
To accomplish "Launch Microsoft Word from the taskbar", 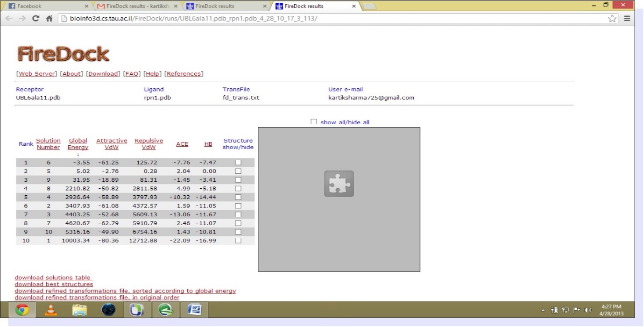I will click(x=194, y=309).
